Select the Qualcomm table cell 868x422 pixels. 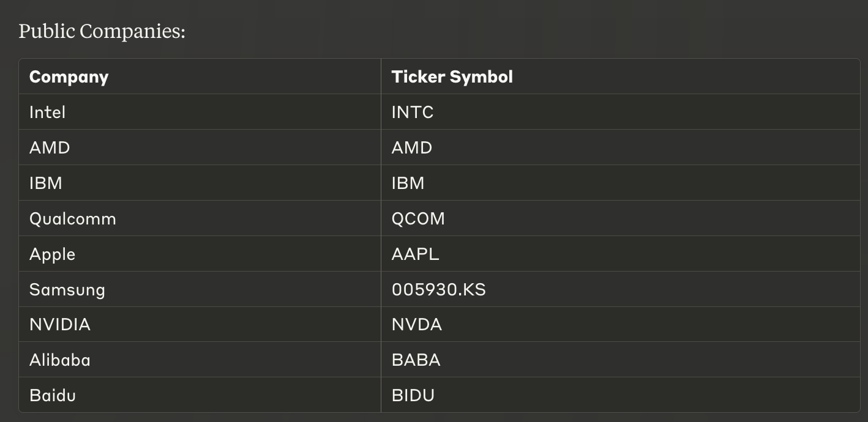200,218
